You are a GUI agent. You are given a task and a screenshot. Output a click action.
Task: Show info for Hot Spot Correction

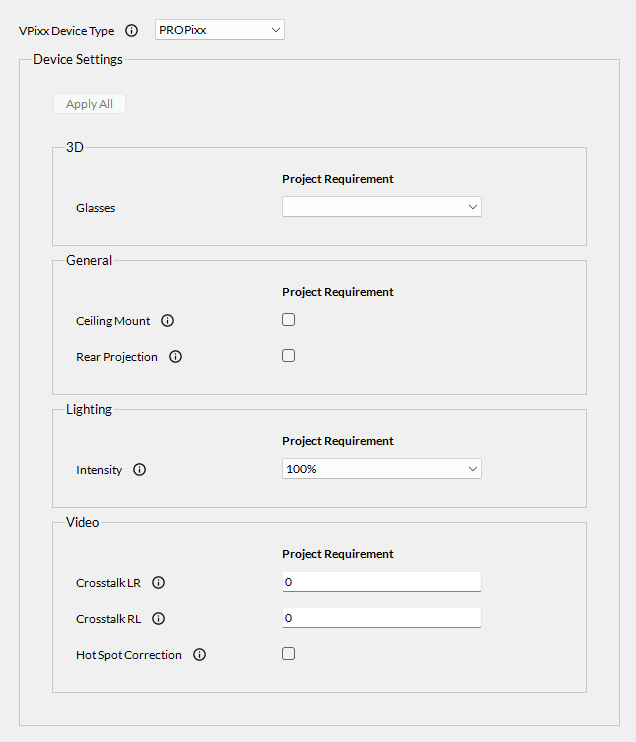tap(199, 655)
